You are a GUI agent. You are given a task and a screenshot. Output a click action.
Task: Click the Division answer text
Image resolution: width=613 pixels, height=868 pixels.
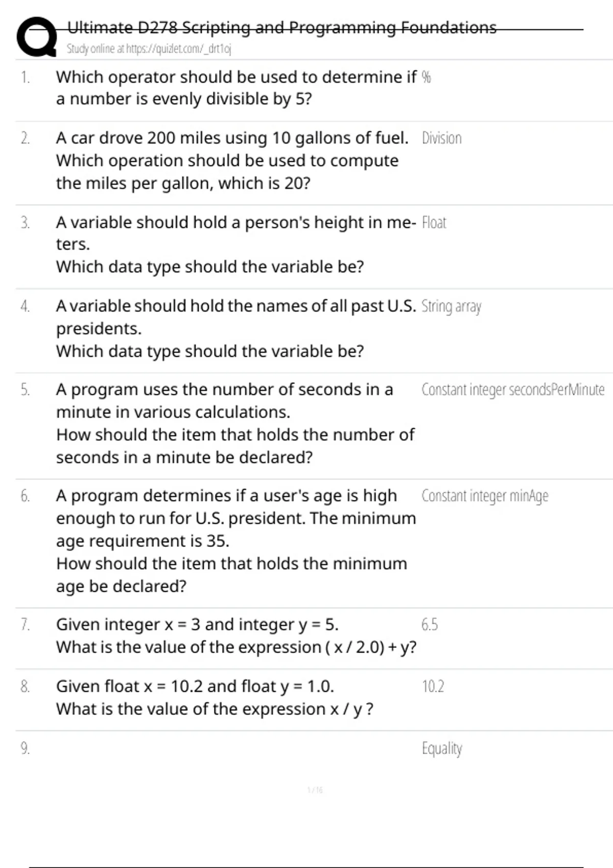click(x=441, y=138)
